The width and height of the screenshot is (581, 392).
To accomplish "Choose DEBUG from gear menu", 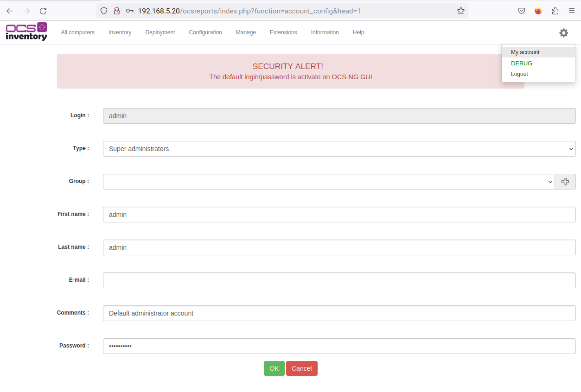I will pyautogui.click(x=538, y=63).
